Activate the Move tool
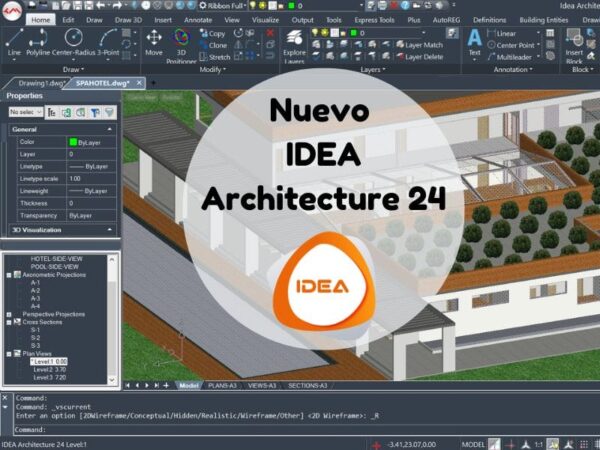This screenshot has height=450, width=600. 154,43
